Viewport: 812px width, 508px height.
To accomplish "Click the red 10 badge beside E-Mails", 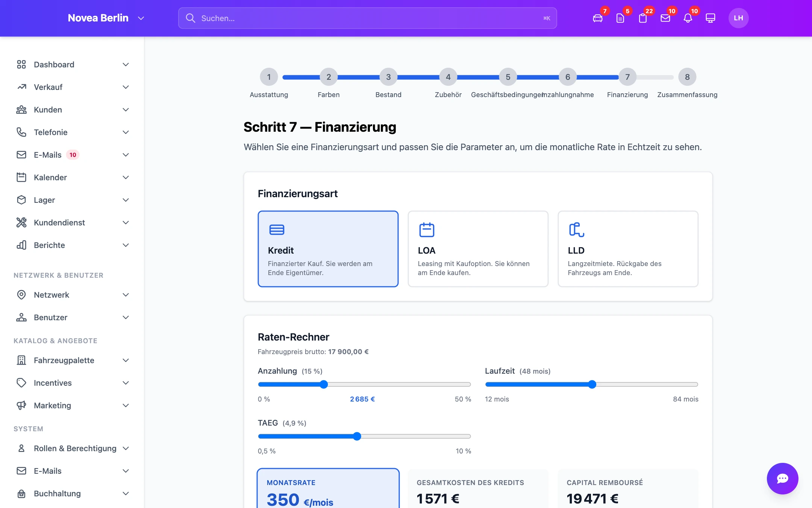I will click(73, 155).
